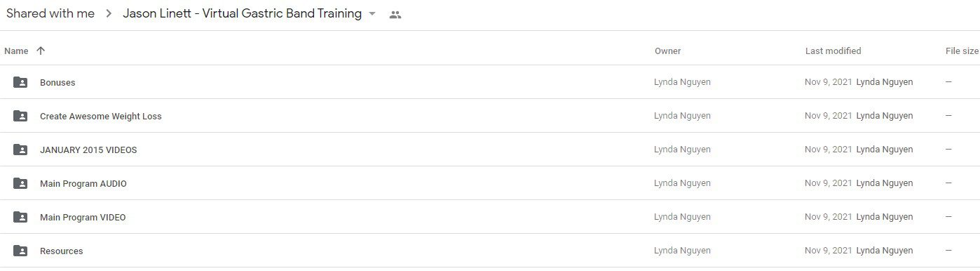The height and width of the screenshot is (271, 980).
Task: Sort by the Name column header
Action: coord(16,51)
